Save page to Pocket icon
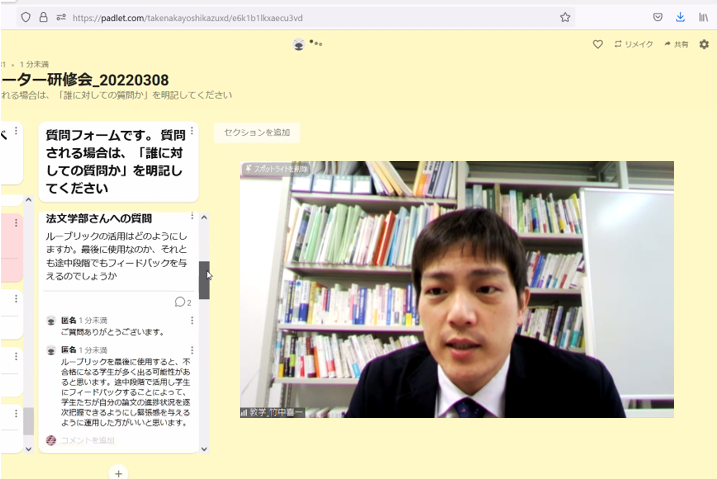This screenshot has width=717, height=479. click(x=658, y=17)
